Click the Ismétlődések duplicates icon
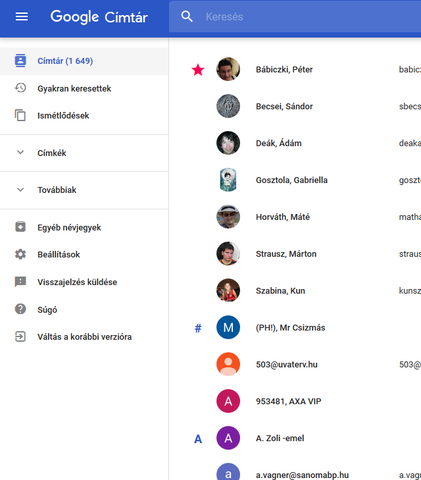The height and width of the screenshot is (480, 421). (20, 115)
